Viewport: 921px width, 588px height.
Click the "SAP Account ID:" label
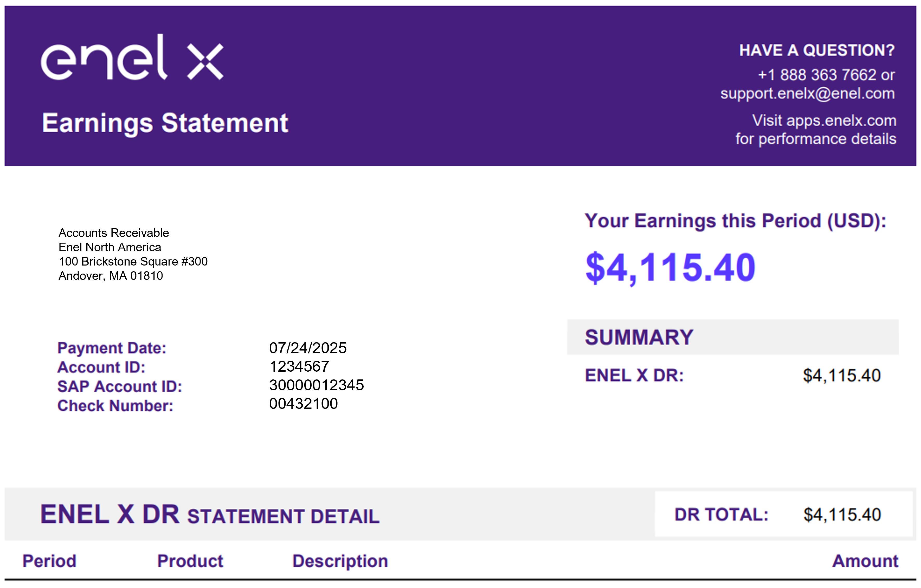[120, 386]
